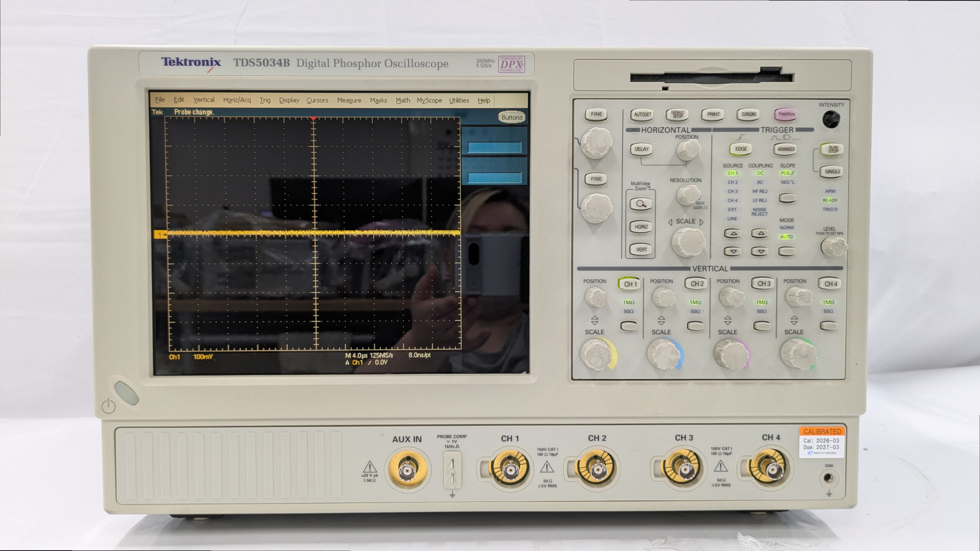Viewport: 980px width, 551px height.
Task: Click the first blue readout field on screen
Action: click(494, 148)
